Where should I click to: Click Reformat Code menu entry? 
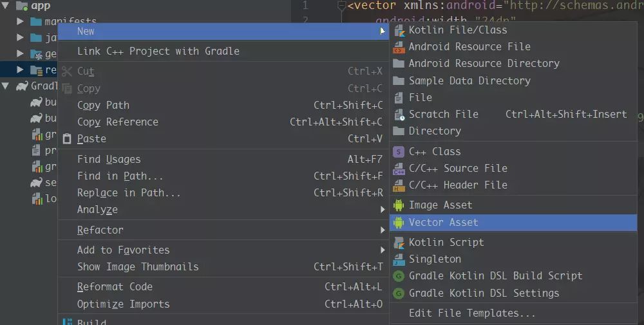pos(115,287)
